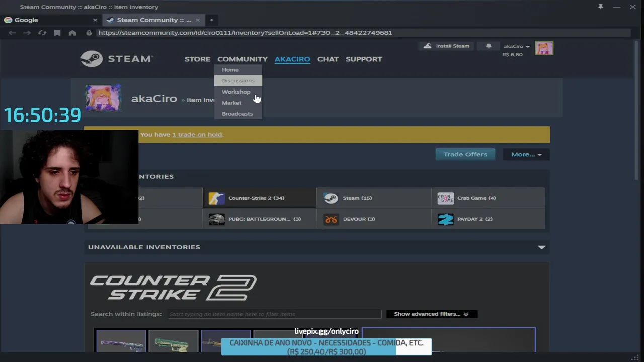The image size is (644, 362).
Task: Select the green pistol skin thumbnail
Action: point(174,341)
